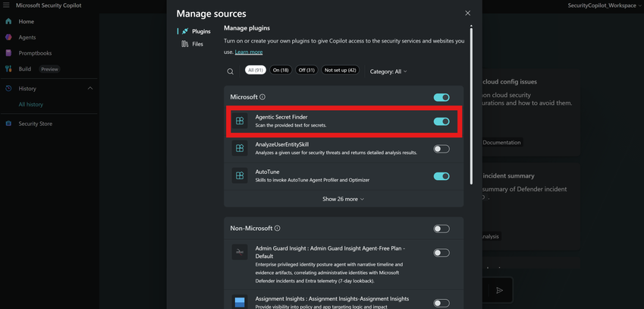
Task: Disable the Agentic Secret Finder toggle
Action: click(x=441, y=121)
